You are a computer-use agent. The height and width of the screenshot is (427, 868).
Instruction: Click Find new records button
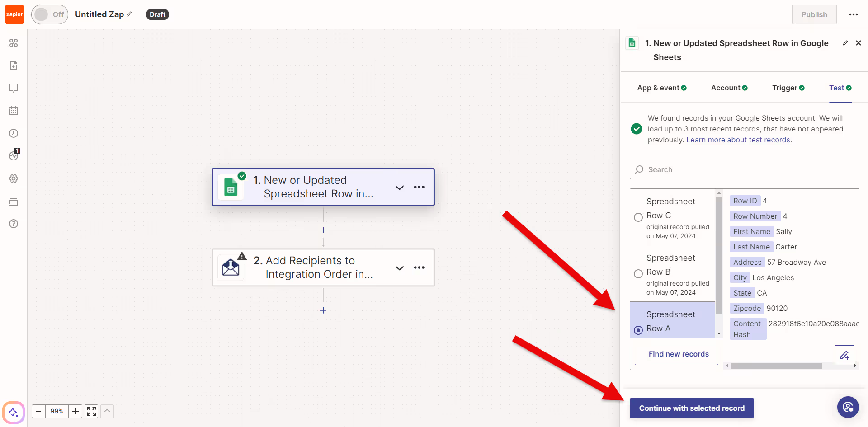click(x=676, y=354)
